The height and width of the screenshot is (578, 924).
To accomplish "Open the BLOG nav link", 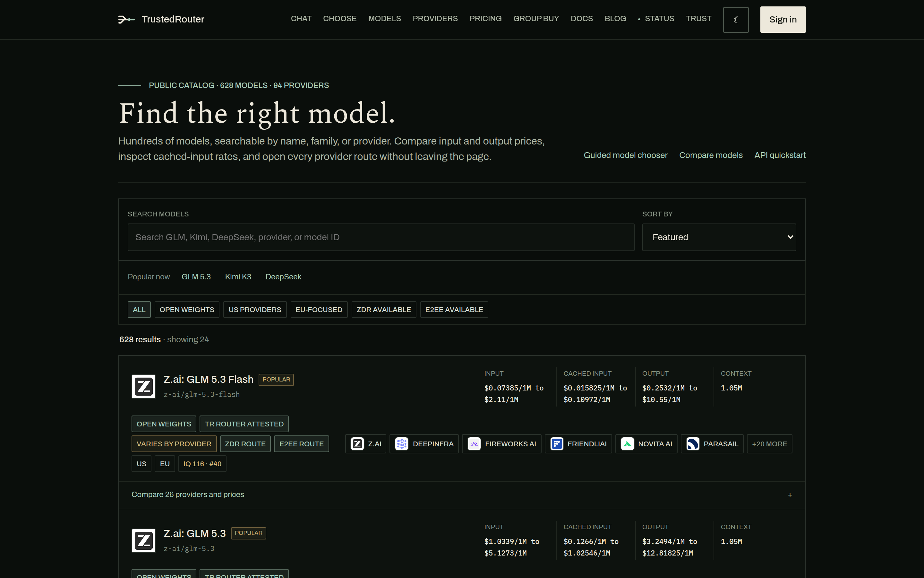I will click(x=615, y=19).
